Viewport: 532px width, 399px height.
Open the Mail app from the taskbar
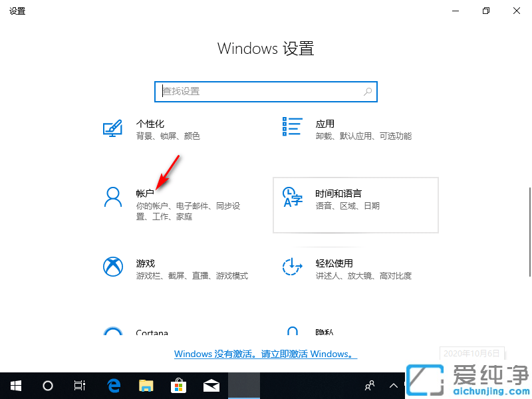211,386
